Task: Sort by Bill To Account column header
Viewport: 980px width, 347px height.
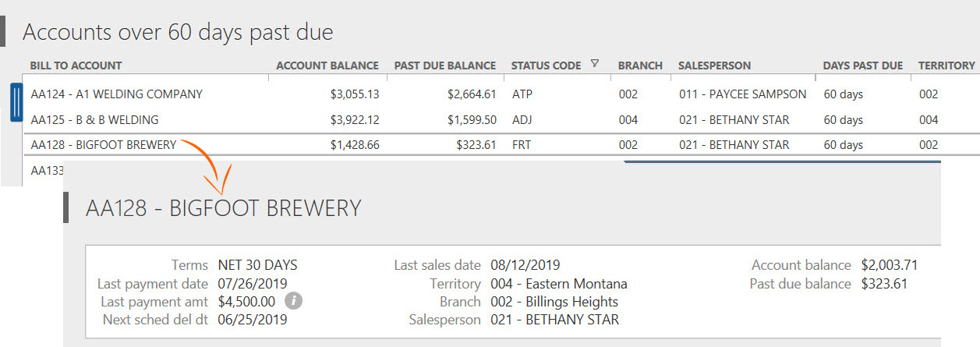Action: click(x=76, y=66)
